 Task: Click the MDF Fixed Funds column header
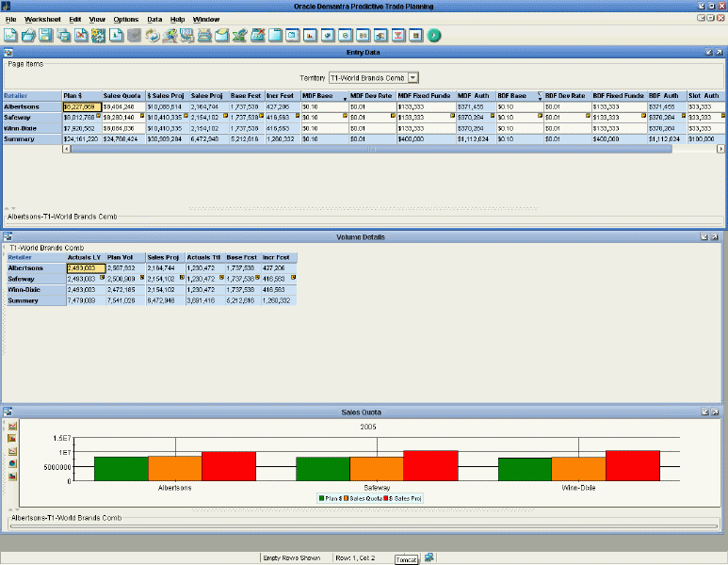[427, 96]
